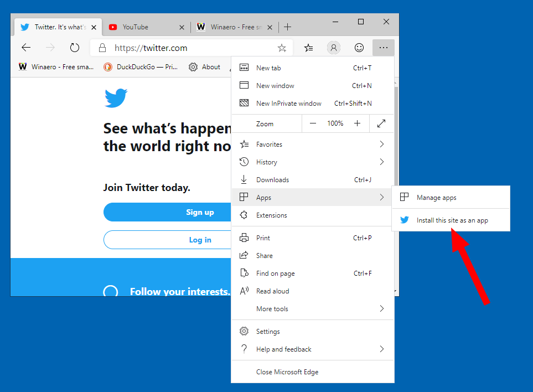The width and height of the screenshot is (533, 392).
Task: Click the three-dots Settings and more button
Action: (x=384, y=48)
